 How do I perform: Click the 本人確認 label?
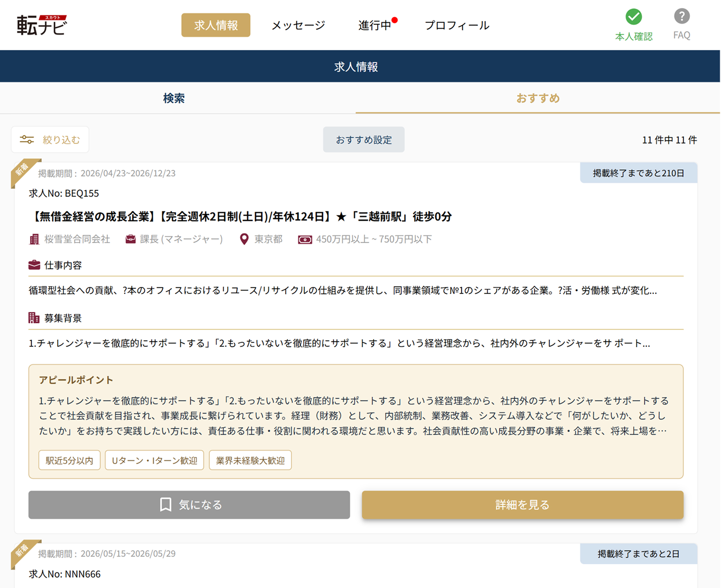(634, 36)
